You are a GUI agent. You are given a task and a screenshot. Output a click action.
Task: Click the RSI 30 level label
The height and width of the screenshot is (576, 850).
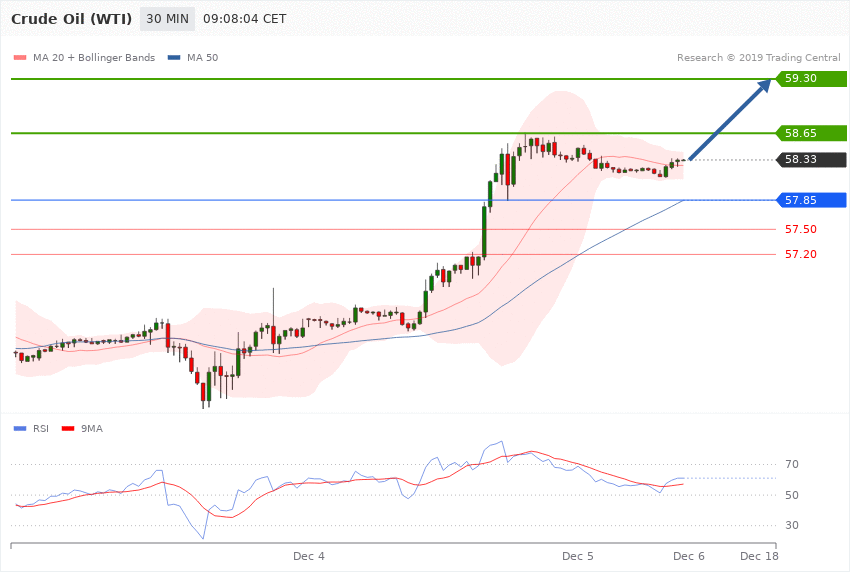pyautogui.click(x=792, y=525)
